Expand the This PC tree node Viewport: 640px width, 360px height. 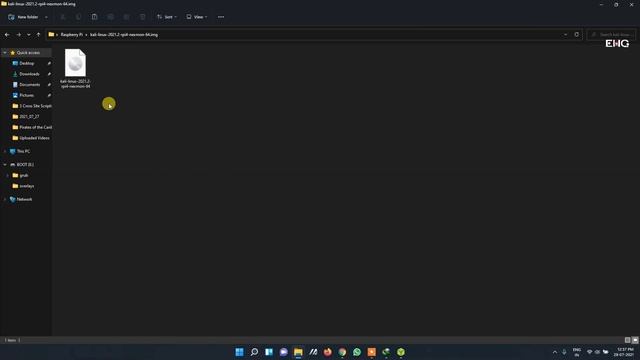(x=5, y=151)
